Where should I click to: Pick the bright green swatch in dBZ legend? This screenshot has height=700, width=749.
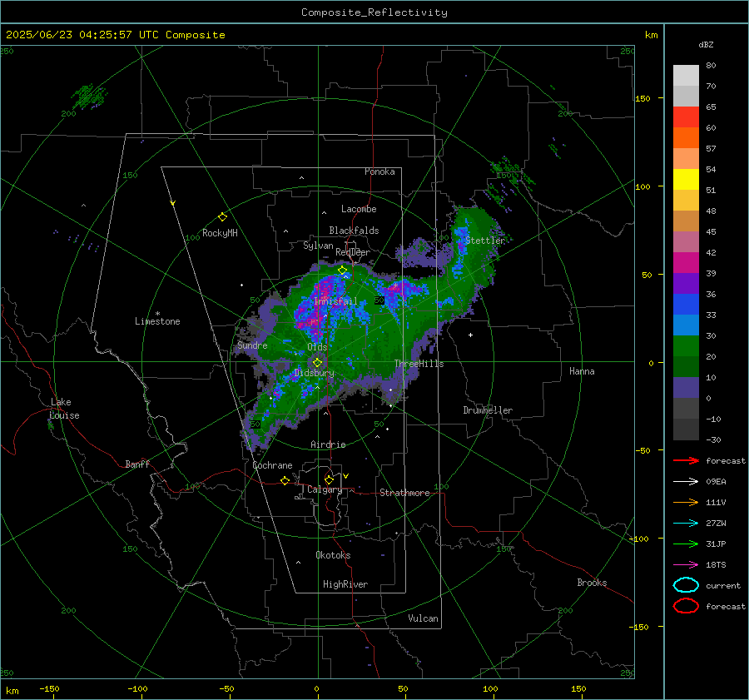click(686, 345)
